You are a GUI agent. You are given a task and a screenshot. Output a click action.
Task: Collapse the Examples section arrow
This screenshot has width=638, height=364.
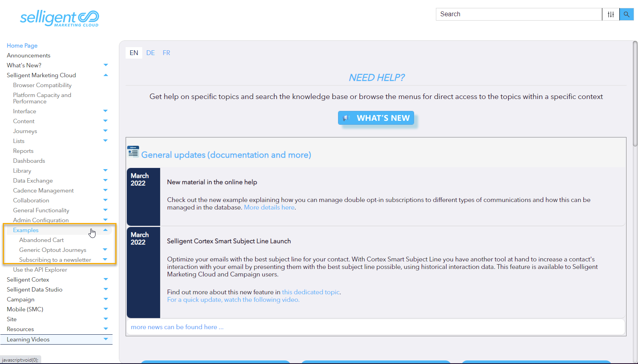[x=105, y=230]
